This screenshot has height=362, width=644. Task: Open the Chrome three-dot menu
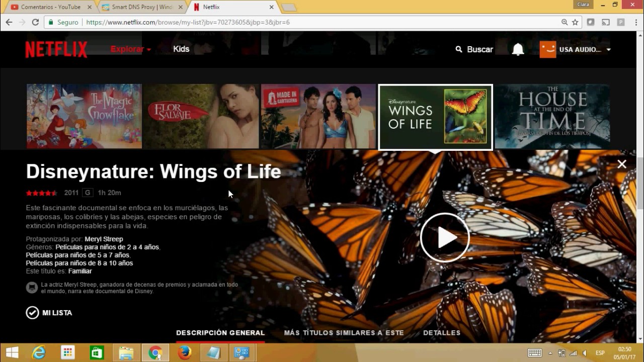636,22
